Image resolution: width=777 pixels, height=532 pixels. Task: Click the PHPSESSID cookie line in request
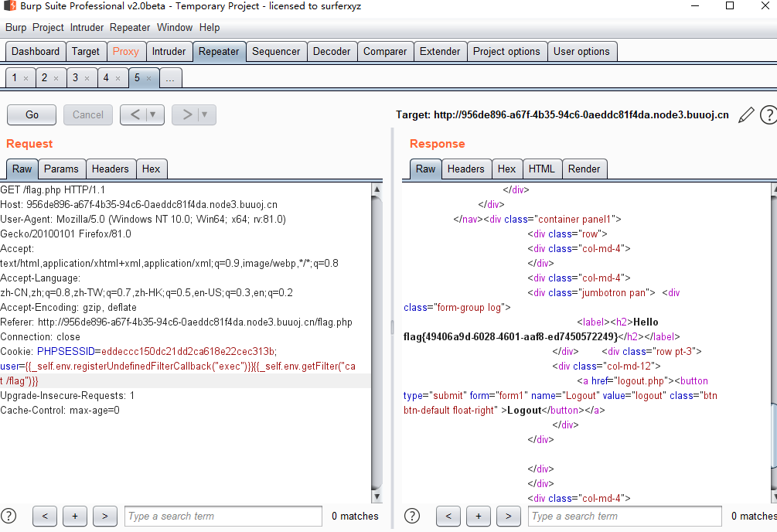pos(138,352)
